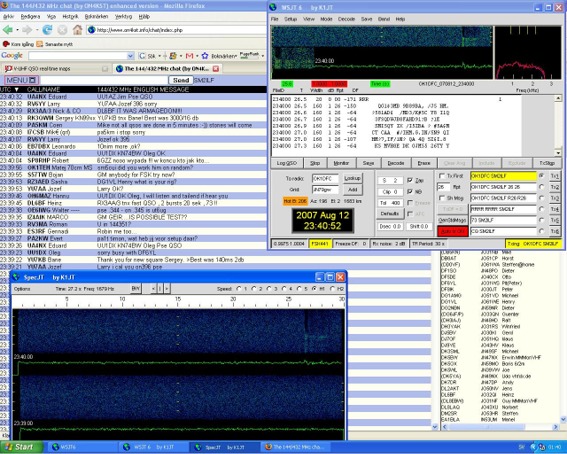The image size is (567, 454).
Task: Click the UTC sort arrow in chat header
Action: [x=17, y=89]
